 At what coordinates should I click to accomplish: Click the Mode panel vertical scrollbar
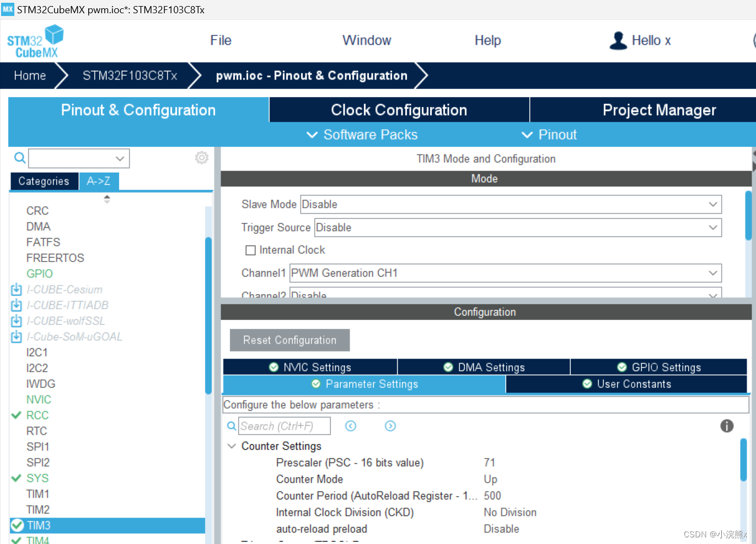point(748,215)
